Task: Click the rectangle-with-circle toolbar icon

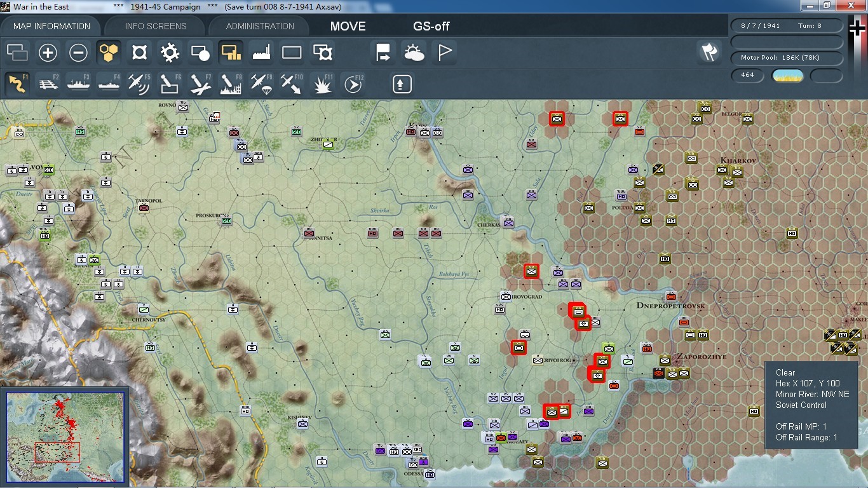Action: tap(200, 53)
